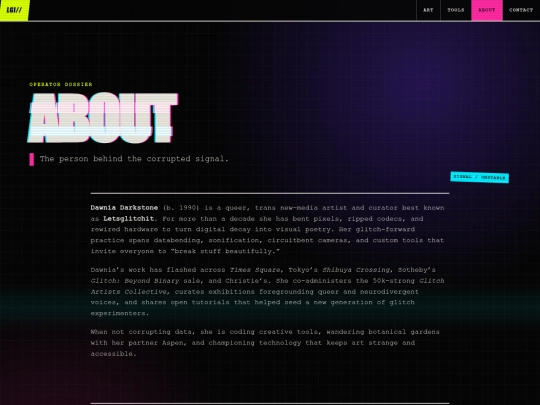
Task: Open the ART navigation item
Action: pyautogui.click(x=428, y=10)
